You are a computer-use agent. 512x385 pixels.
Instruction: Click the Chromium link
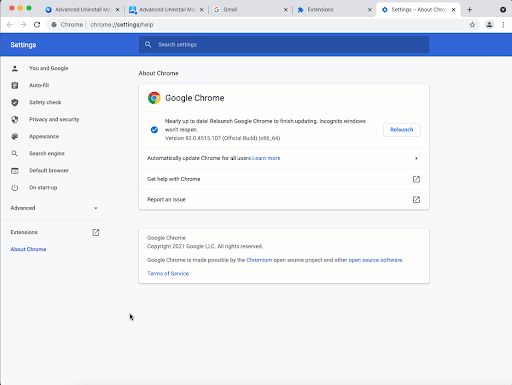[x=259, y=260]
